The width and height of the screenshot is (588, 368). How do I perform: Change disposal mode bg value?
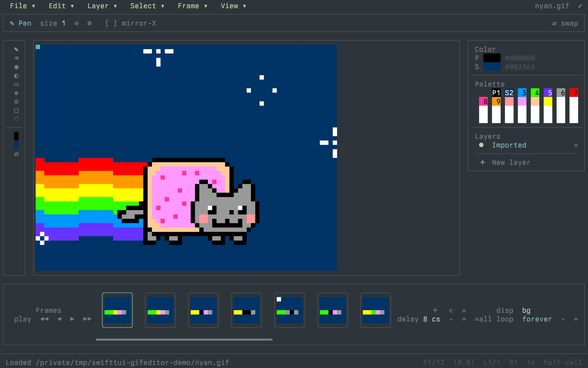526,311
